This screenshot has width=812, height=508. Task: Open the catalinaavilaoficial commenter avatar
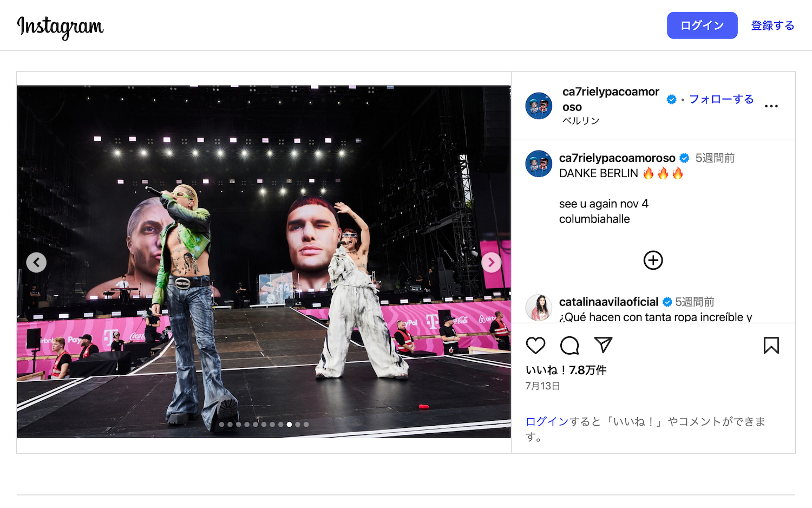[x=539, y=308]
